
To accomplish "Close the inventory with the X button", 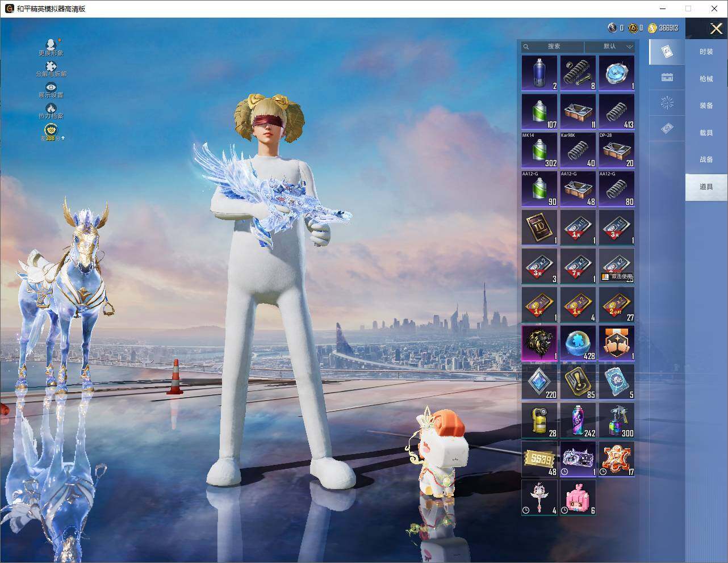I will pos(716,28).
